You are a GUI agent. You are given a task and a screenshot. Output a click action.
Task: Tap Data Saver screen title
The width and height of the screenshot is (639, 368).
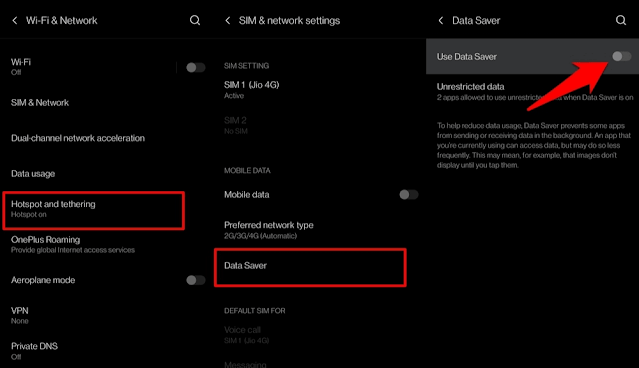tap(476, 20)
